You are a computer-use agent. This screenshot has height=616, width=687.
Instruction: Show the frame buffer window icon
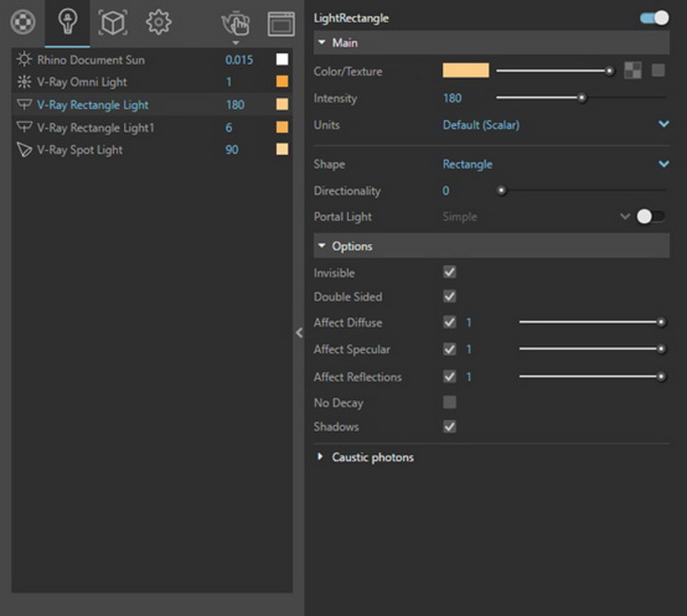281,24
